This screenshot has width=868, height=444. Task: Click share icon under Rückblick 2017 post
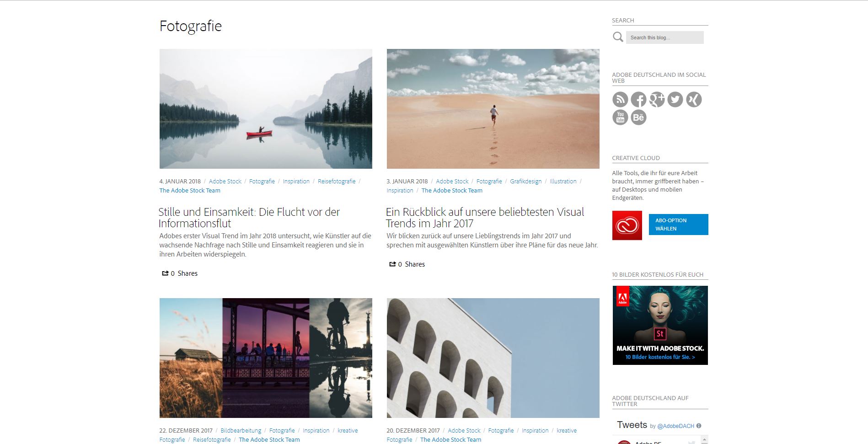point(392,264)
